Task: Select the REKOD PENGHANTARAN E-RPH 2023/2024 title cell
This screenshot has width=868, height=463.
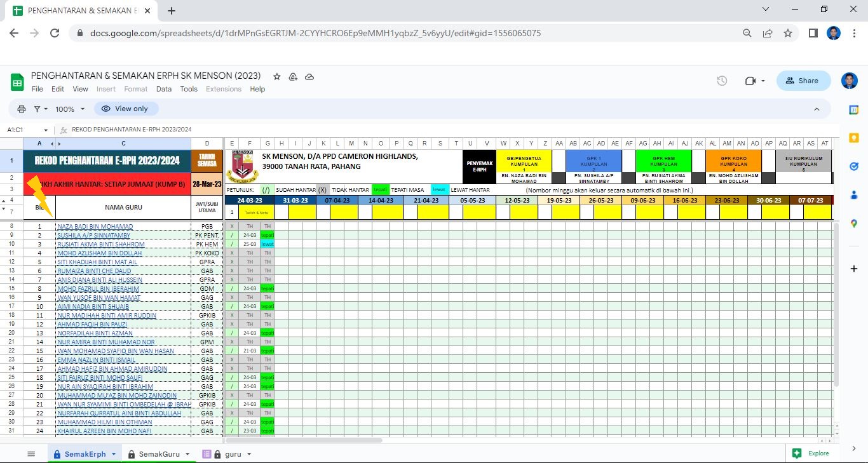Action: pyautogui.click(x=107, y=161)
